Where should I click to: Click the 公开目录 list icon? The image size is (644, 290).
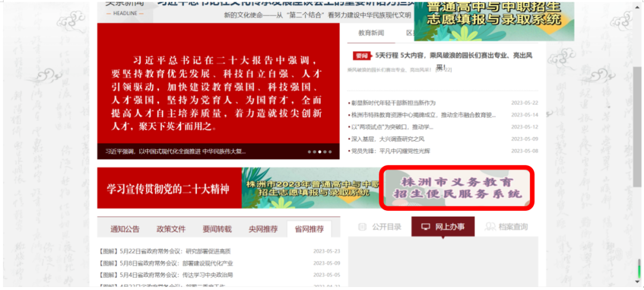pyautogui.click(x=362, y=227)
